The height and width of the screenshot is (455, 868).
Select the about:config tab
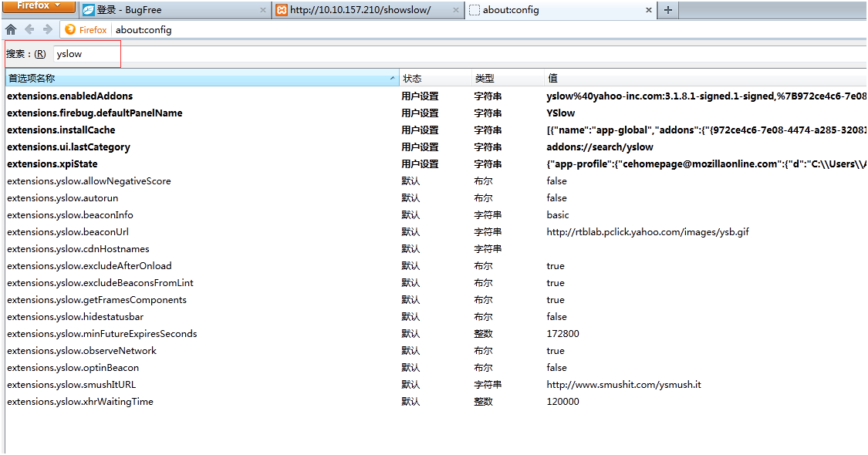tap(560, 10)
